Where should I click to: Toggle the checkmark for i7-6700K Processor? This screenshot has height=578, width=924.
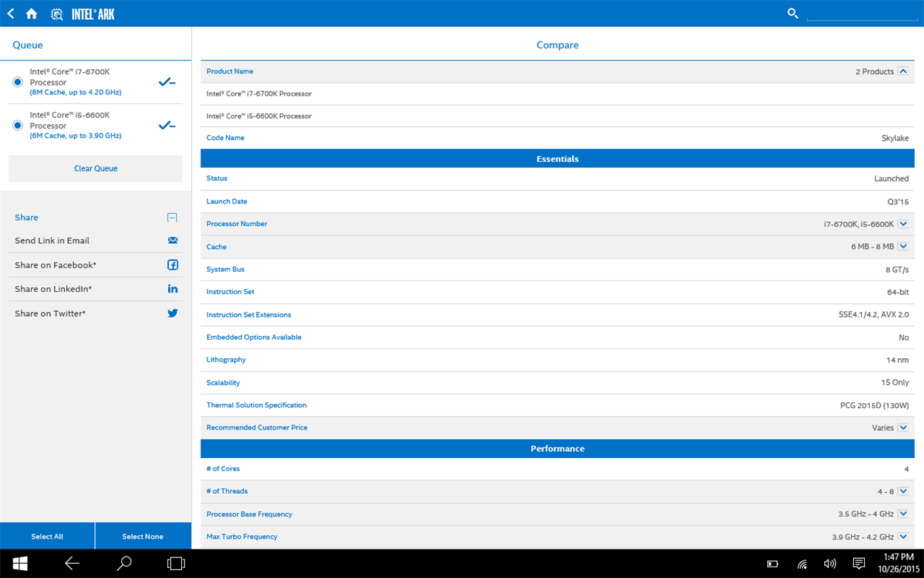[167, 83]
